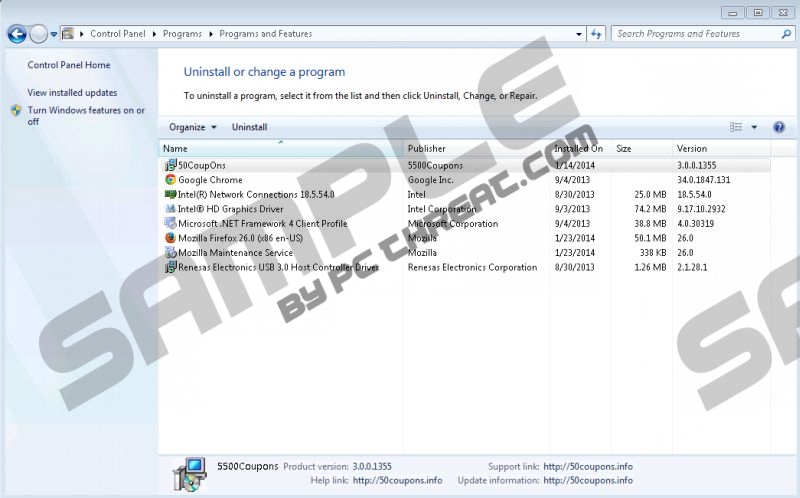Image resolution: width=800 pixels, height=498 pixels.
Task: Select Programs in the breadcrumb path
Action: [183, 34]
